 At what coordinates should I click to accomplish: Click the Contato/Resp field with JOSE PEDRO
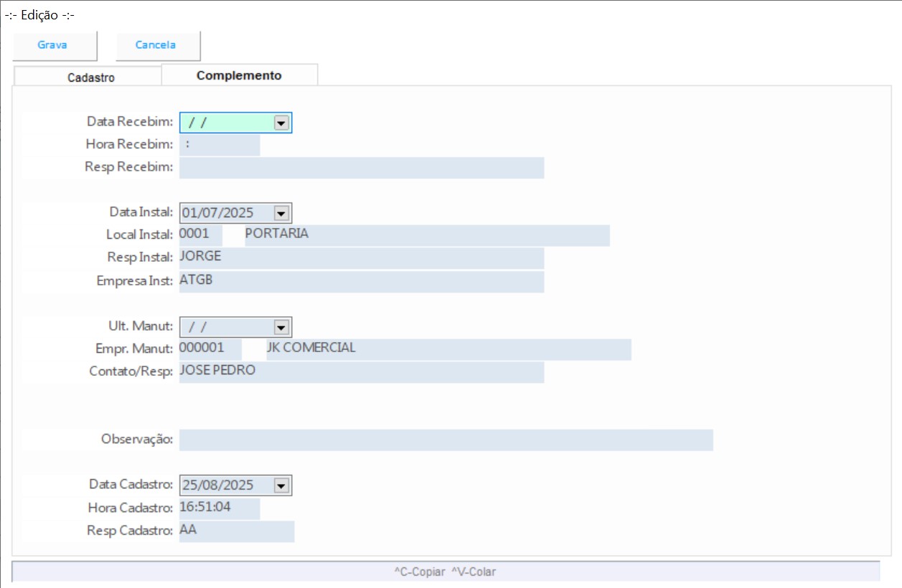coord(361,372)
